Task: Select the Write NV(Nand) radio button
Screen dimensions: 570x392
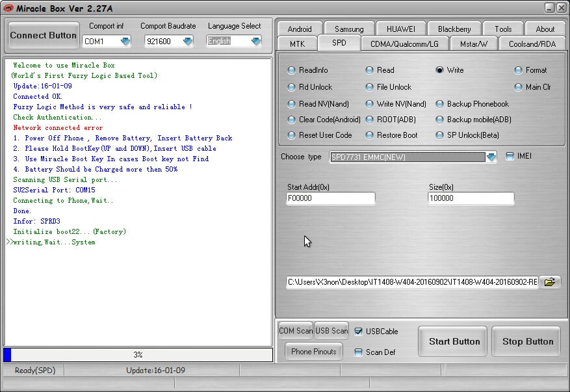Action: pos(369,104)
